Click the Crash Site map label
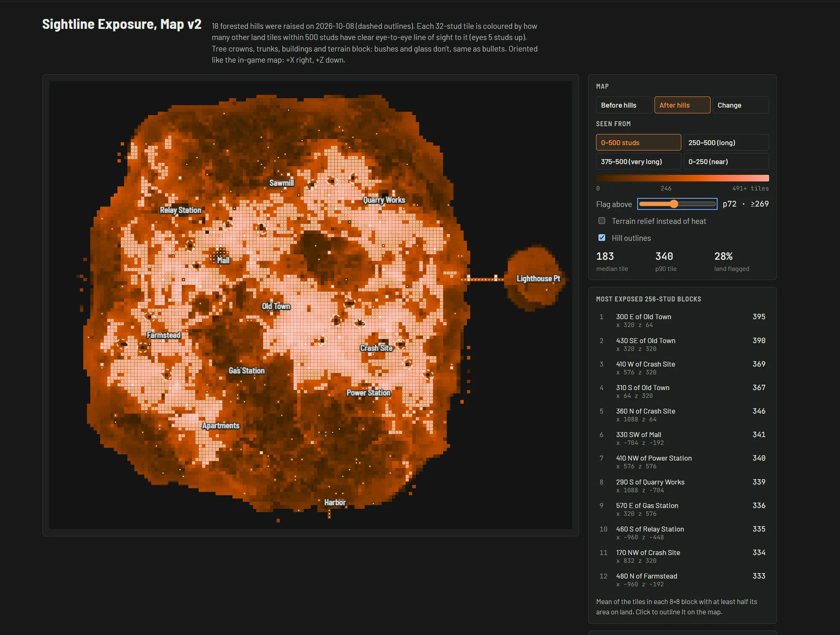Screen dimensions: 840x635 click(x=376, y=348)
